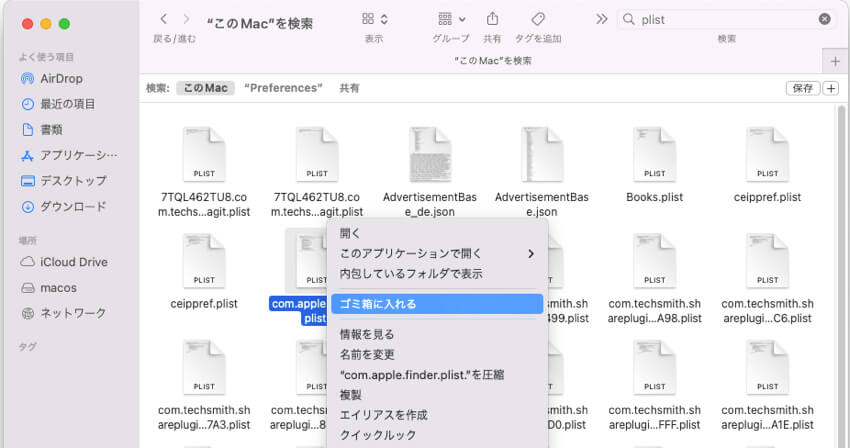This screenshot has height=448, width=850.
Task: Select the second-row ceippref.plist file icon
Action: pos(204,261)
